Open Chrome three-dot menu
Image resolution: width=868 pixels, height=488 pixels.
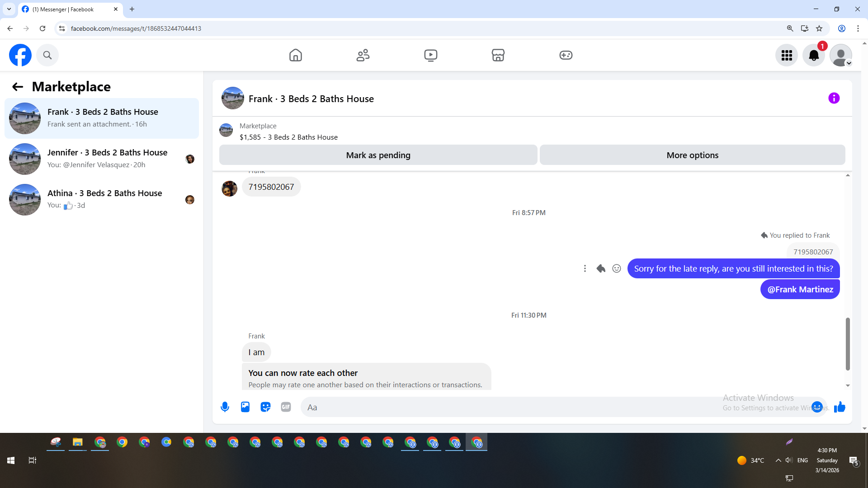click(x=858, y=28)
